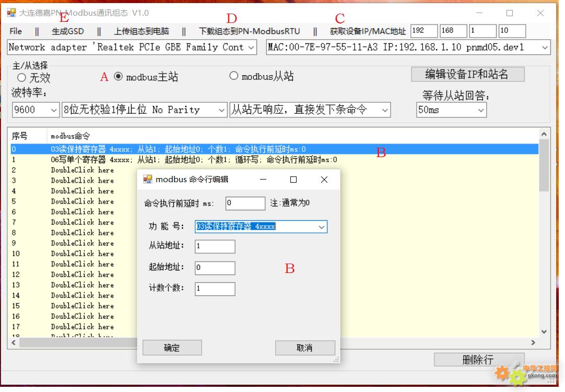Click 下载组态到PN-ModbusRTU menu item
Screen dimensions: 565x392
tap(249, 31)
